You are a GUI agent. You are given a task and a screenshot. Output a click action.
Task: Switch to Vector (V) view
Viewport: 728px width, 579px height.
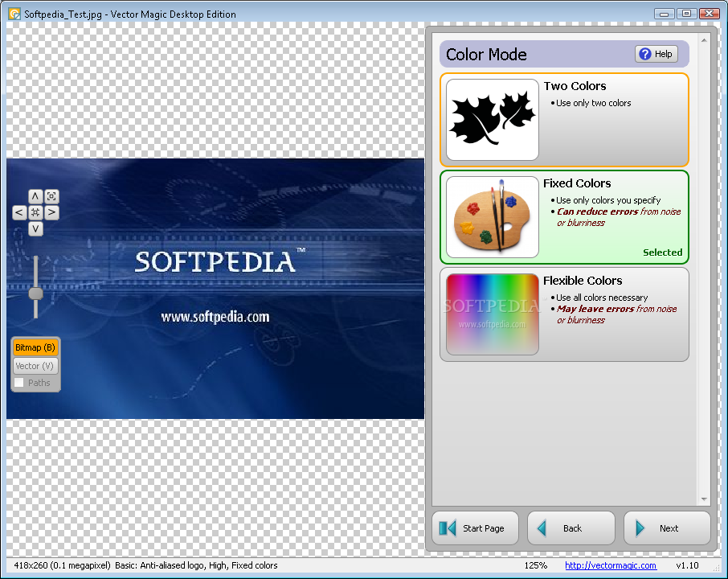click(35, 366)
